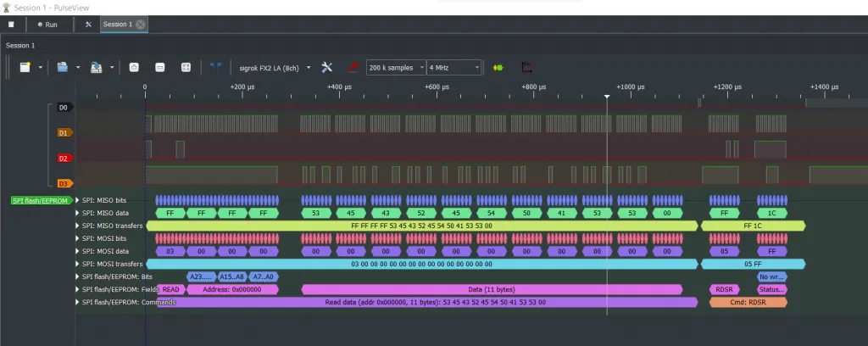This screenshot has width=868, height=346.
Task: Close the Session 1 tab
Action: click(x=141, y=25)
